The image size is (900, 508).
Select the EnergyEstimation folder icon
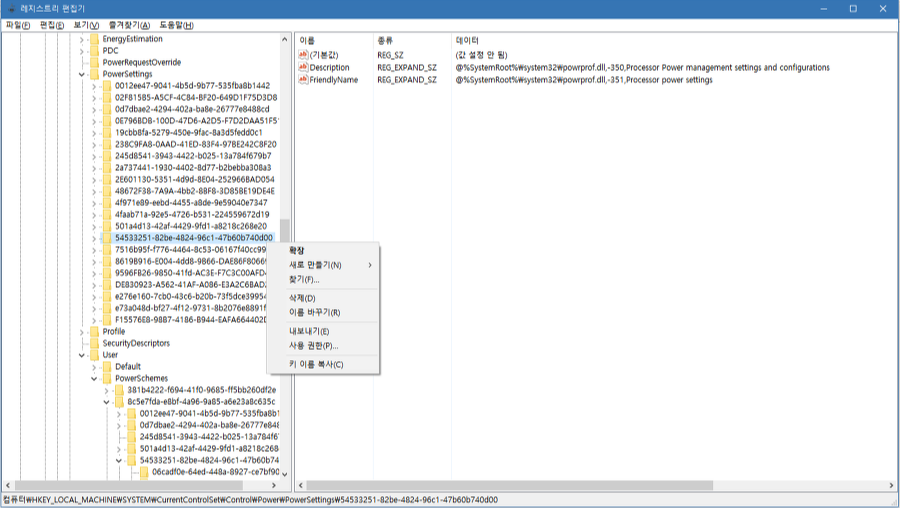[x=94, y=39]
